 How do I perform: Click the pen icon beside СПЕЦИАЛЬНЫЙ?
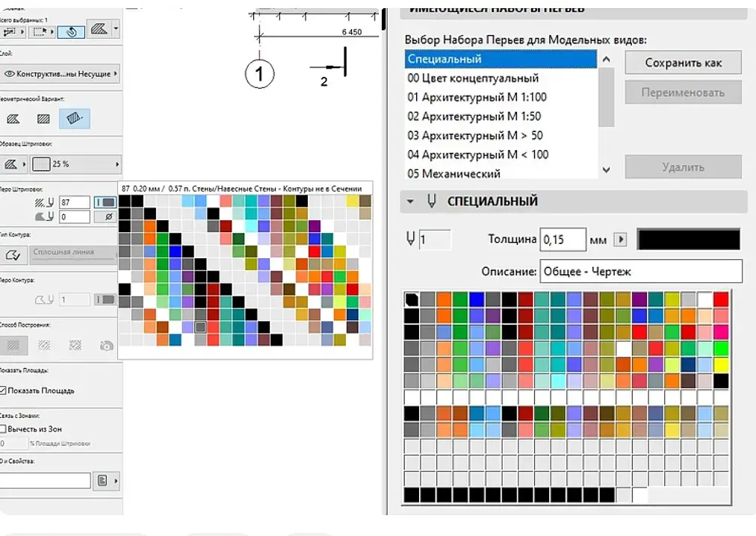click(x=432, y=201)
